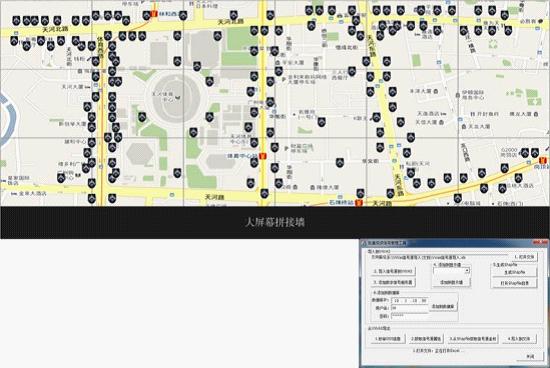Click the database IP address input field
This screenshot has width=550, height=368.
pos(409,300)
